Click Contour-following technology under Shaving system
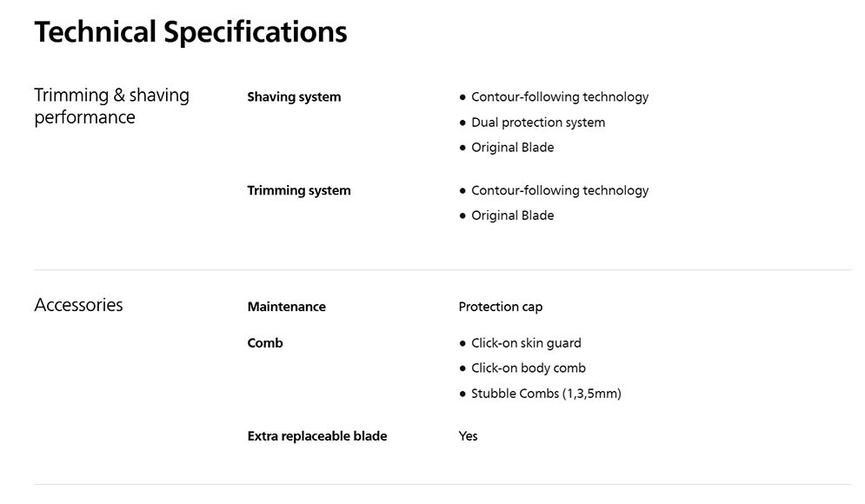Viewport: 865px width, 504px height. [559, 97]
